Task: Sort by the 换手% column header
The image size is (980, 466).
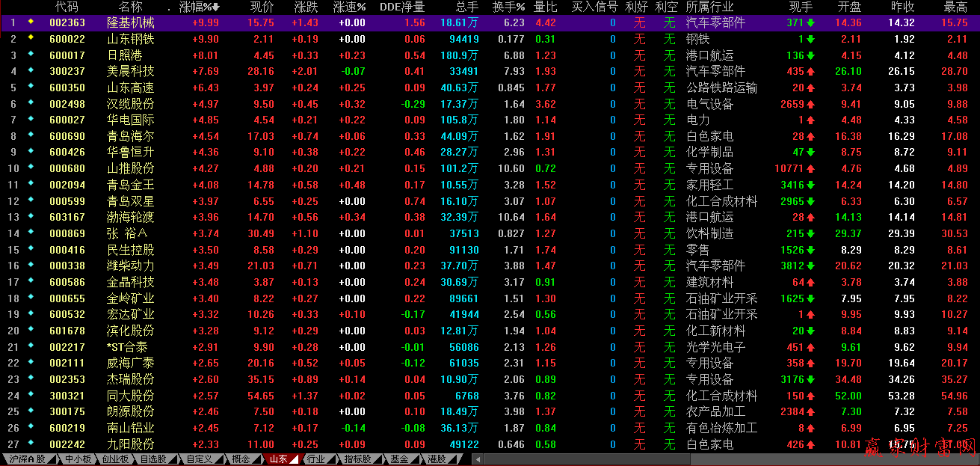Action: [x=508, y=7]
